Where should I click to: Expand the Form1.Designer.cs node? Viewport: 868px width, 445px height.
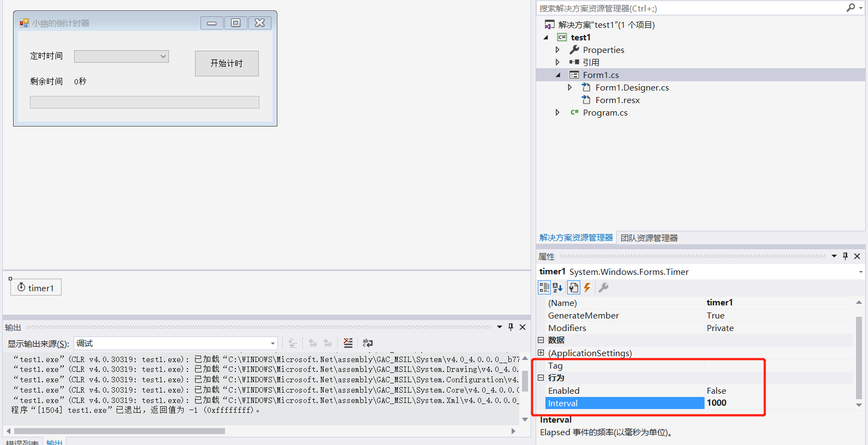570,87
